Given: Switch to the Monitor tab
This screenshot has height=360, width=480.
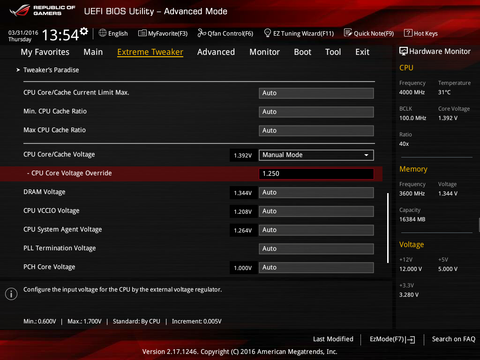Looking at the screenshot, I should pos(264,52).
